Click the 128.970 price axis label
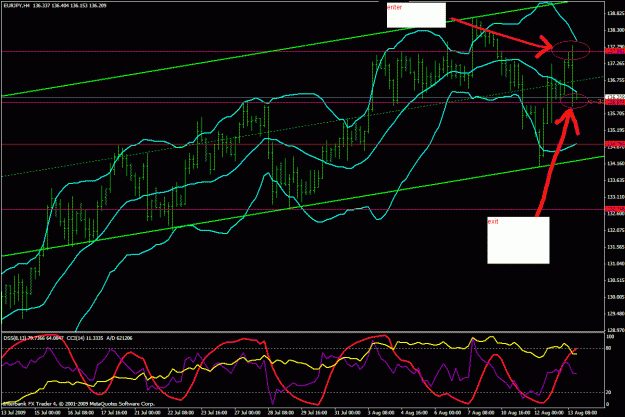Screen dimensions: 625x417 pyautogui.click(x=615, y=330)
